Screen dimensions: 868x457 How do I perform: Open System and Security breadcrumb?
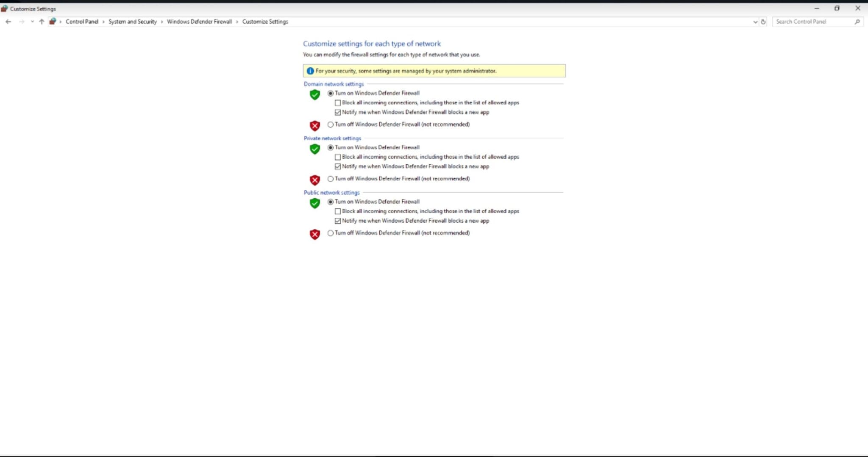tap(132, 22)
